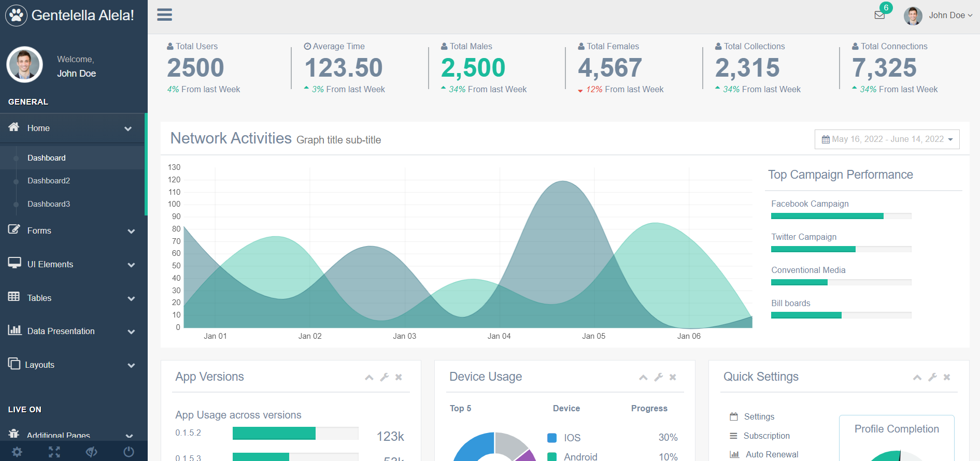Select Dashboard3 in the sidebar
The width and height of the screenshot is (980, 461).
pyautogui.click(x=49, y=204)
